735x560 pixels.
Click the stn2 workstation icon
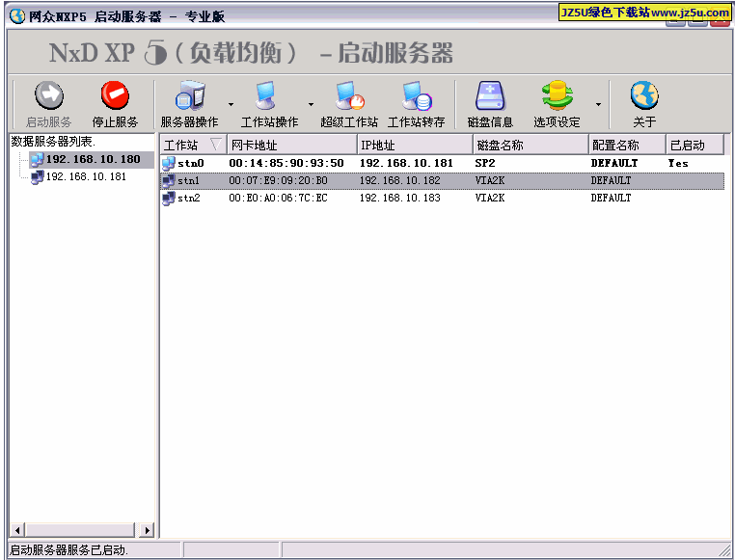168,198
